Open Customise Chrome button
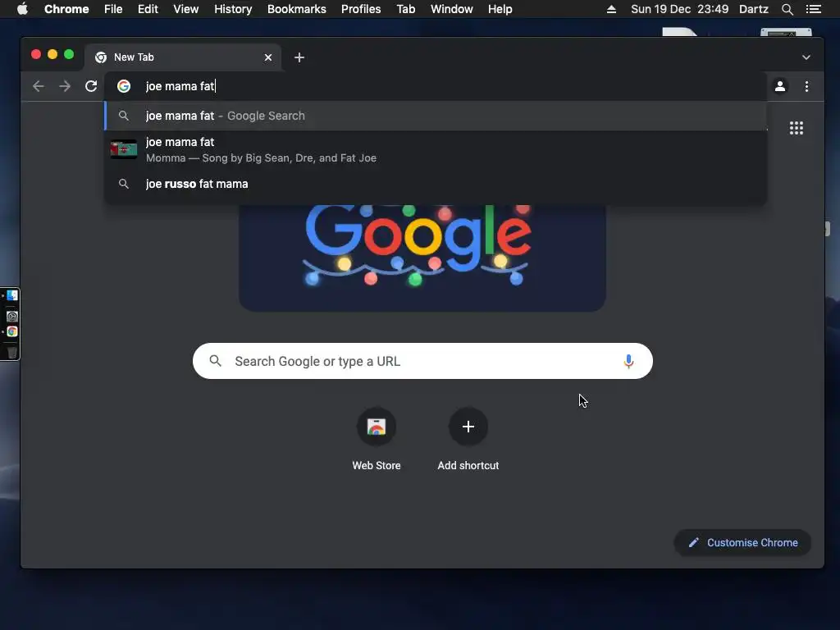 742,543
